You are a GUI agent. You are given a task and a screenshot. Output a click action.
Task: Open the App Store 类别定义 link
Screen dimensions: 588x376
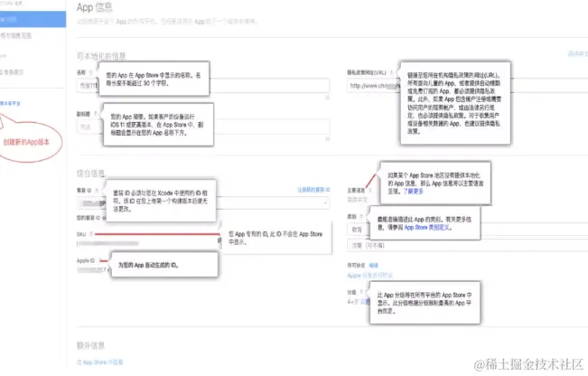coord(427,228)
